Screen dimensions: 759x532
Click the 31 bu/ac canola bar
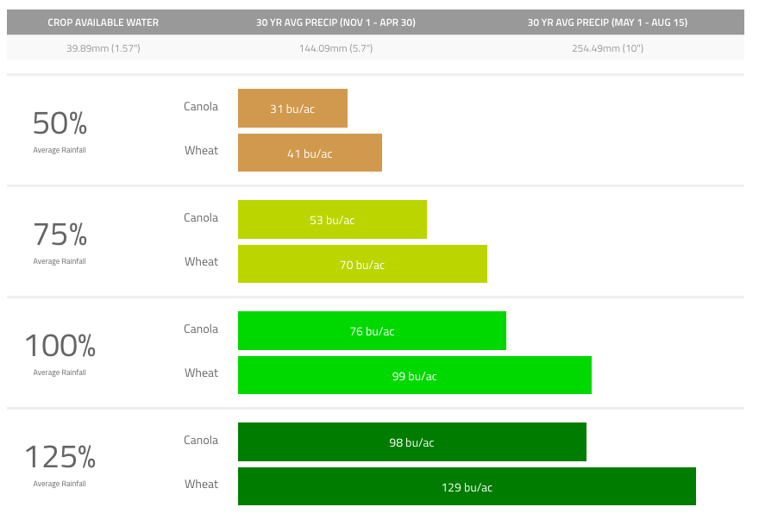point(292,109)
